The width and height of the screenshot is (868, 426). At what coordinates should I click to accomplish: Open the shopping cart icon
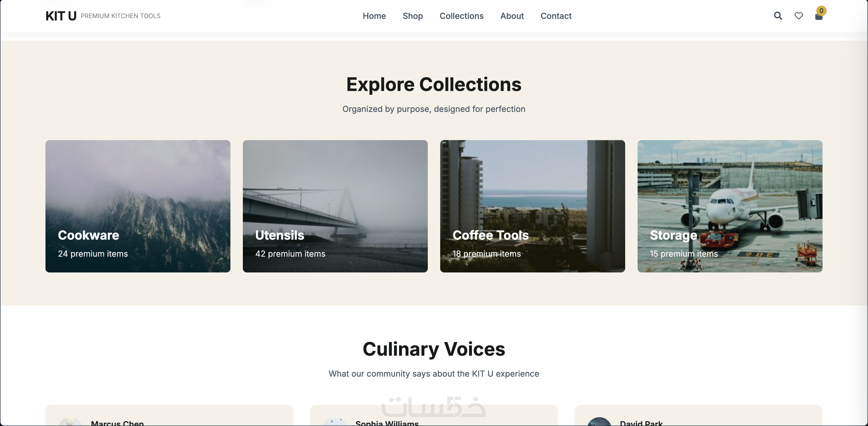coord(818,18)
